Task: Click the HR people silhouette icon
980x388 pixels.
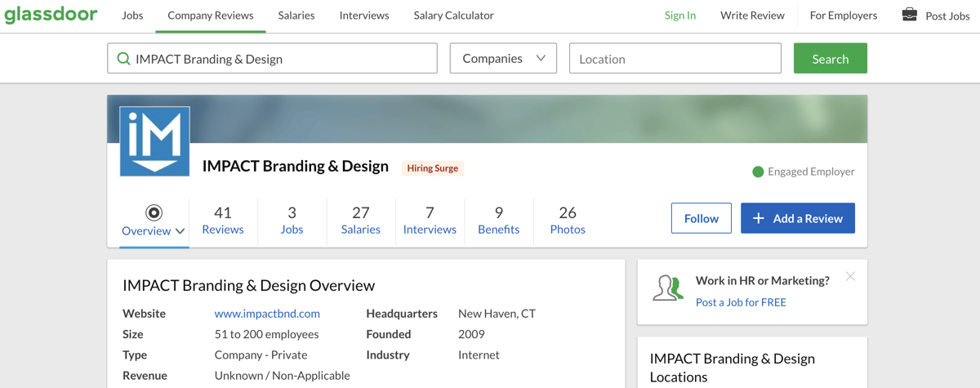Action: (668, 288)
